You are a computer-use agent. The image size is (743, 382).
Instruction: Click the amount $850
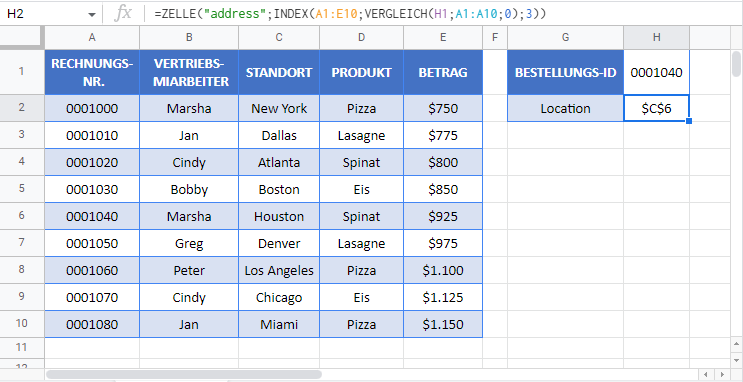pyautogui.click(x=443, y=190)
